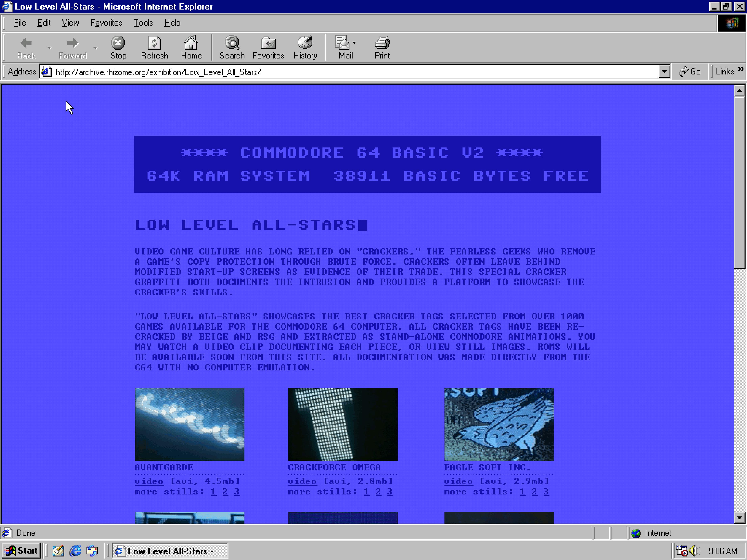This screenshot has height=560, width=747.
Task: Expand the address bar dropdown arrow
Action: [664, 72]
